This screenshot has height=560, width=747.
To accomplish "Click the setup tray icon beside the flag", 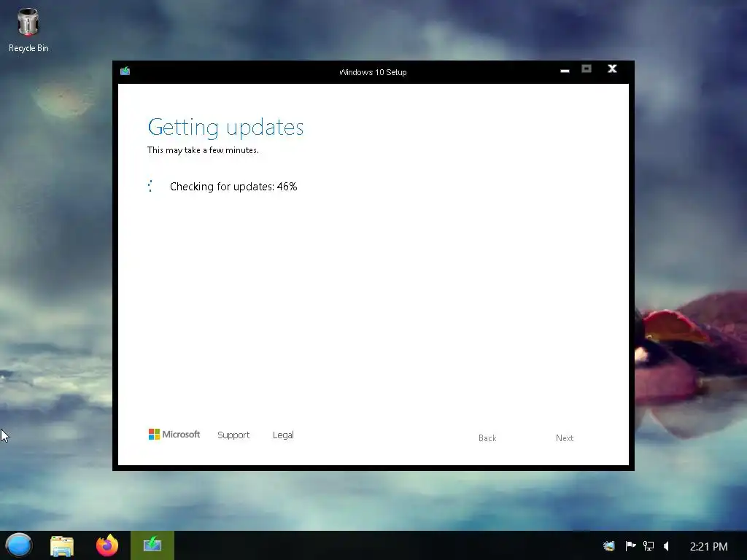I will (609, 545).
